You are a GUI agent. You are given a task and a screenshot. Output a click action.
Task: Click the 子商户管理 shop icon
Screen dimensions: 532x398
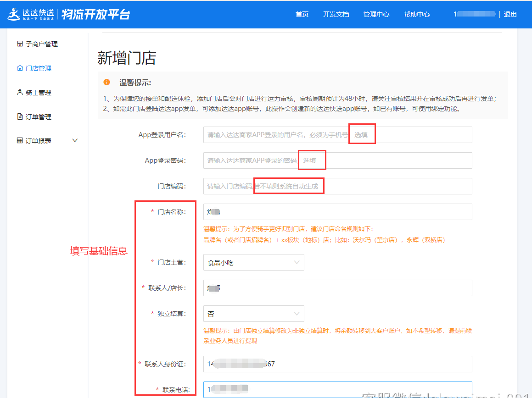(x=20, y=44)
